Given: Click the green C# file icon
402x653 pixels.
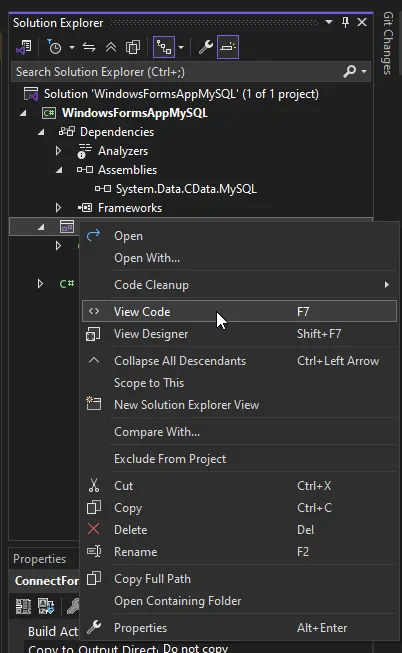Looking at the screenshot, I should 67,284.
